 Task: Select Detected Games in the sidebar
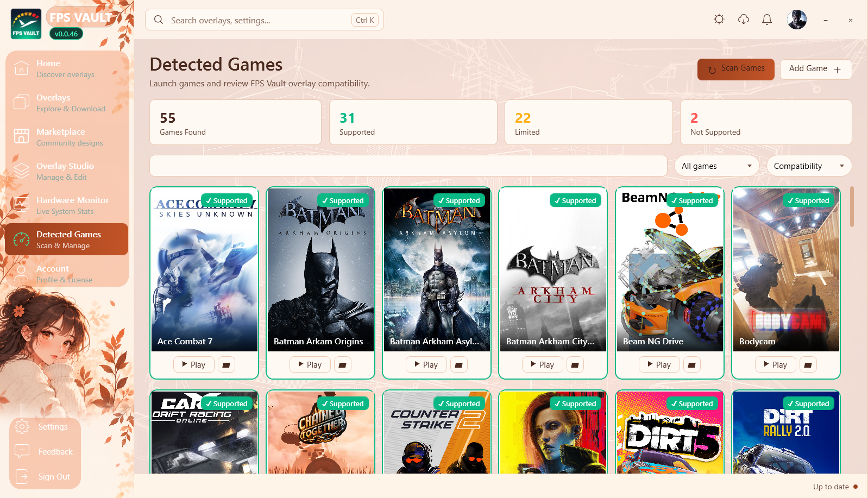[67, 239]
